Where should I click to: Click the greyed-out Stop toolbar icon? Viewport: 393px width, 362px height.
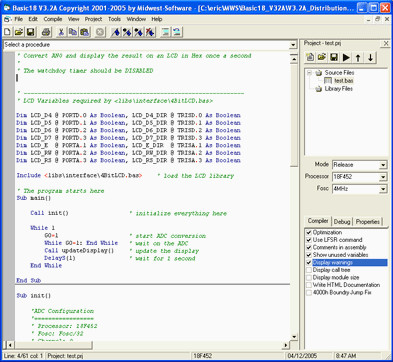100,32
